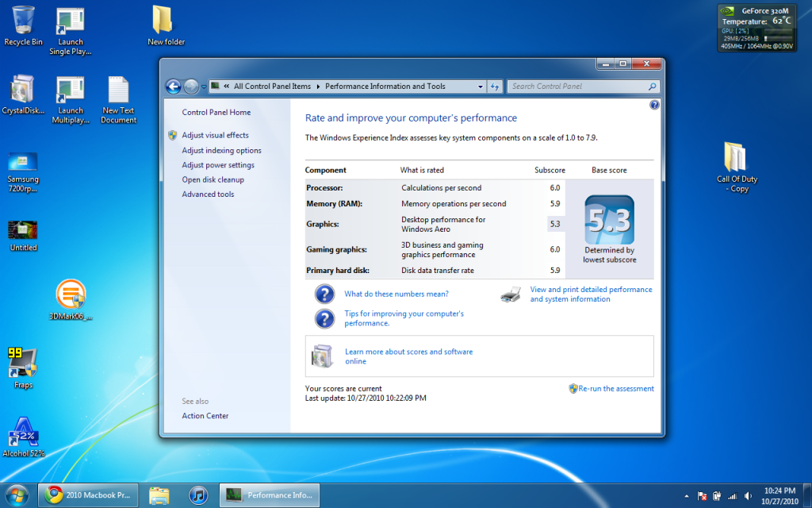The width and height of the screenshot is (812, 508).
Task: Select the New Text Document icon
Action: tap(118, 99)
